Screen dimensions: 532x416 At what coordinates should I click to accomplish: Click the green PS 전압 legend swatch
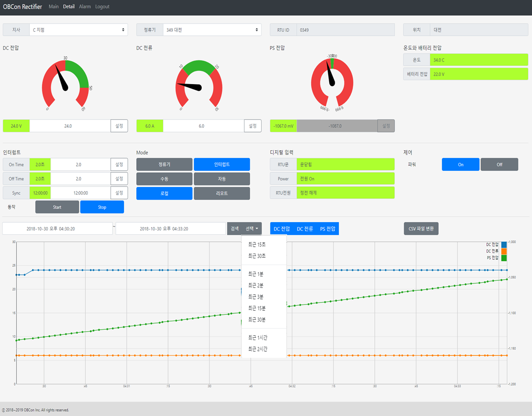pyautogui.click(x=504, y=257)
